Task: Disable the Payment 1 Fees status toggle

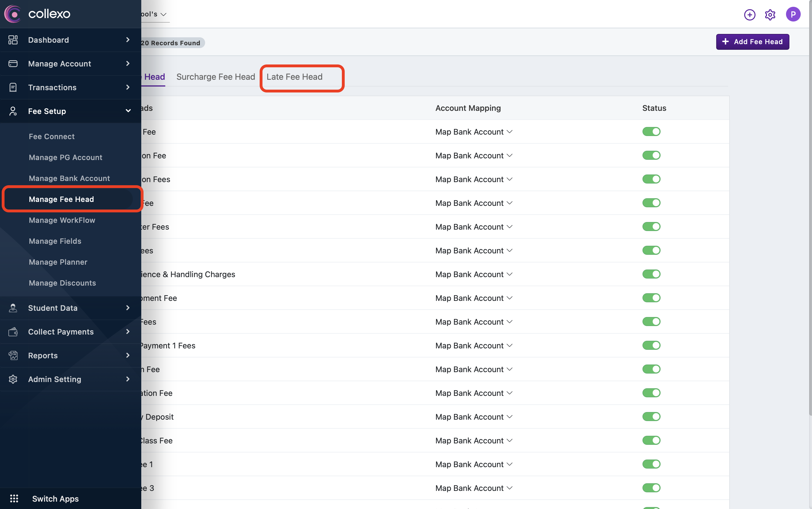Action: pos(651,345)
